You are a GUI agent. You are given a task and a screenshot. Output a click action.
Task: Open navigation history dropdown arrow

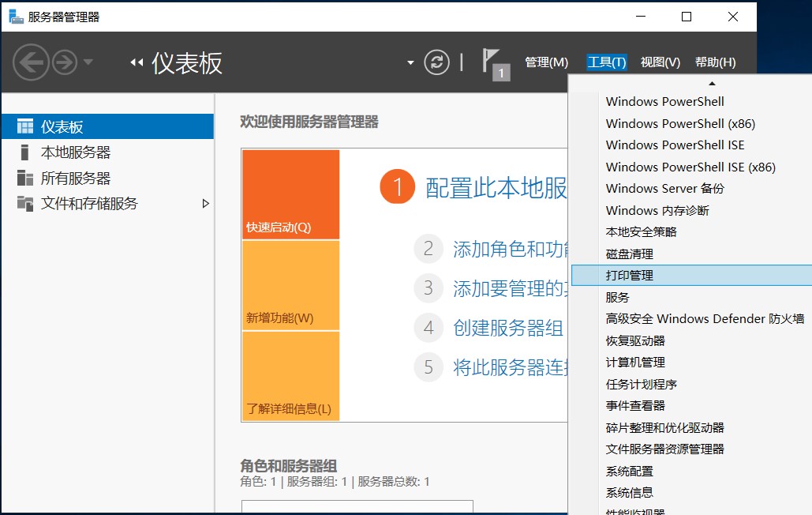pos(88,62)
